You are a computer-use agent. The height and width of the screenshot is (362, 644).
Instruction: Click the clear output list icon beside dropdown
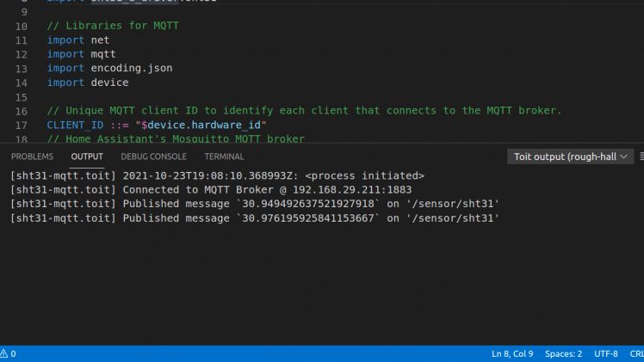[641, 156]
